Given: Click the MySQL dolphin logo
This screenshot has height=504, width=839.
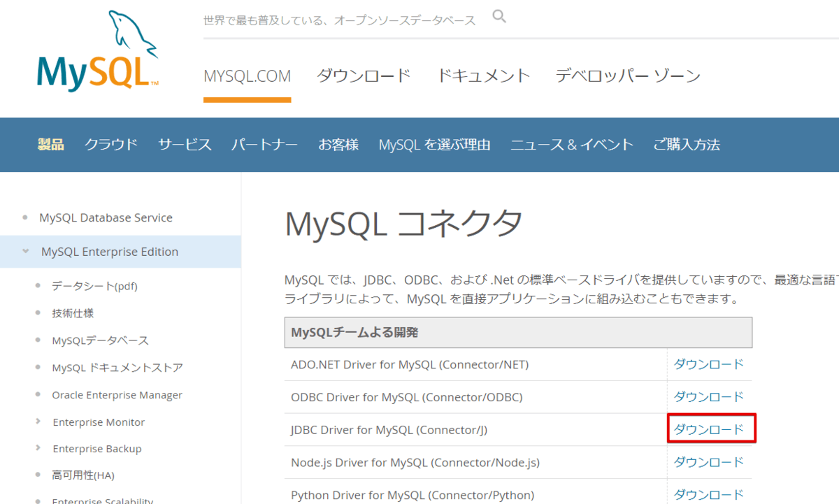Looking at the screenshot, I should 98,50.
